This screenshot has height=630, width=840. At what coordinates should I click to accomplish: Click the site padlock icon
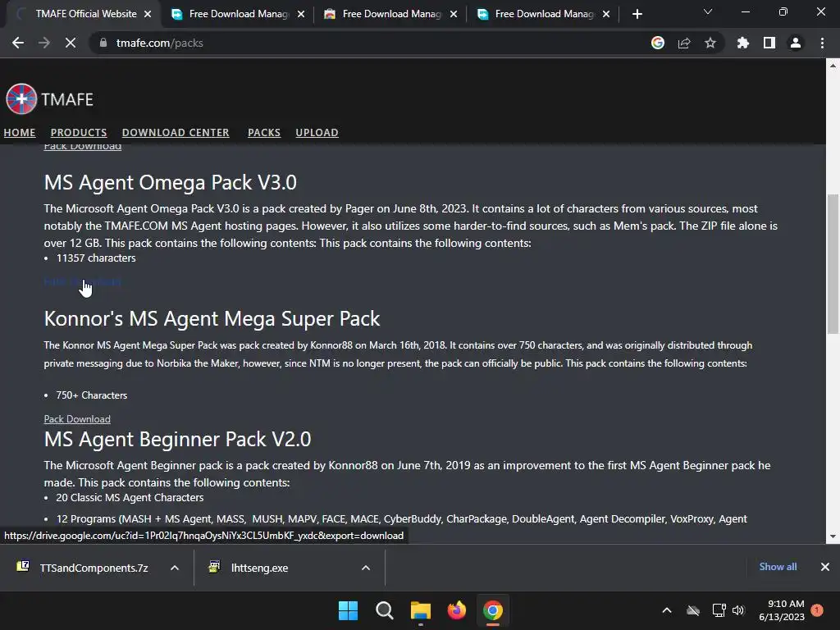pyautogui.click(x=103, y=43)
